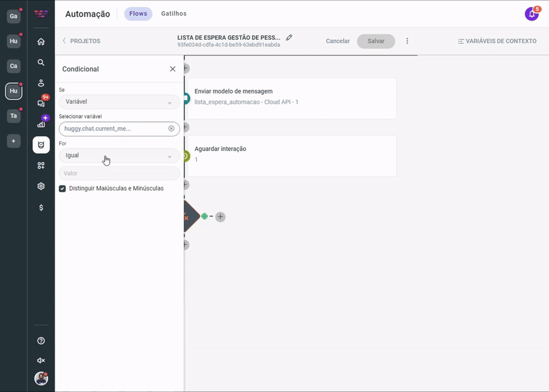Open chats icon with 9+ badge

click(x=41, y=103)
